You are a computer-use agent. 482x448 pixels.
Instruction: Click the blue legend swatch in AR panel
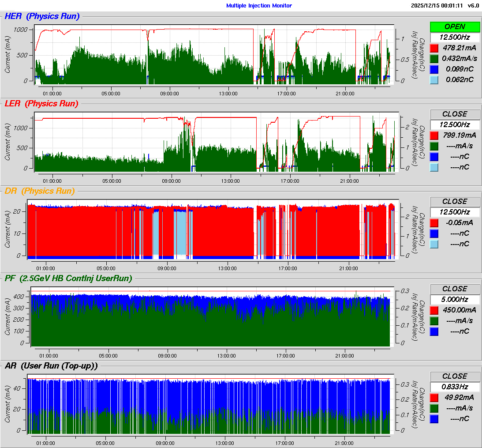pos(434,418)
